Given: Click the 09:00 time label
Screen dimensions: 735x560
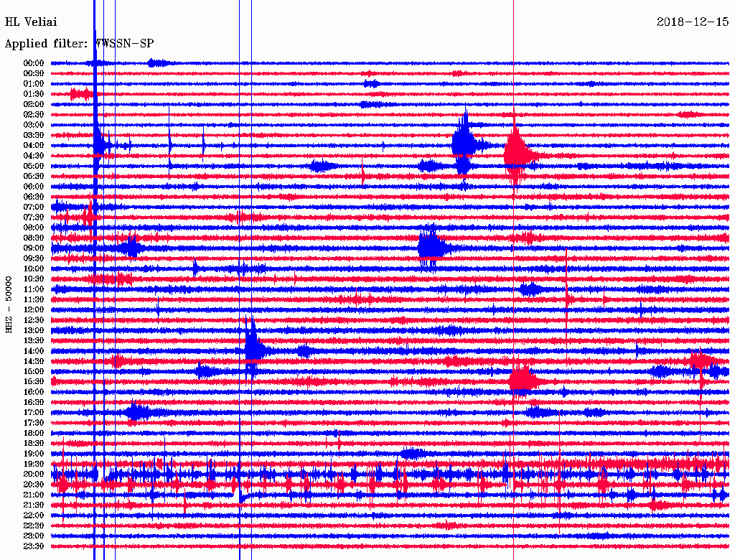Looking at the screenshot, I should [x=34, y=248].
